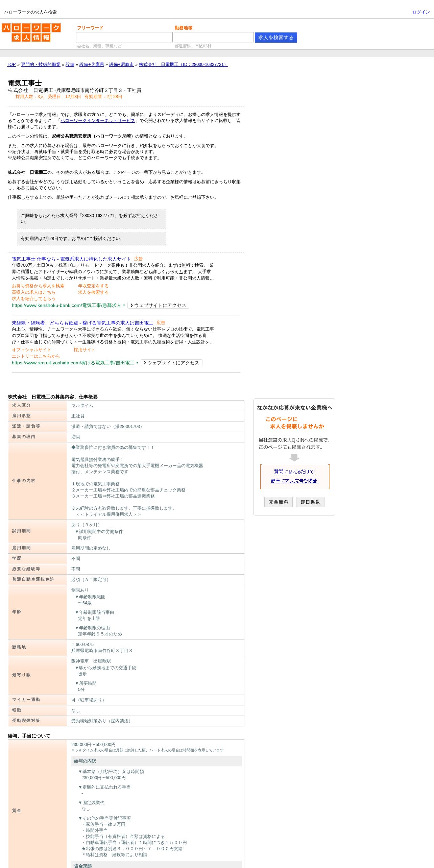Click the 仕事の内容 row label
Image resolution: width=434 pixels, height=868 pixels.
click(38, 481)
